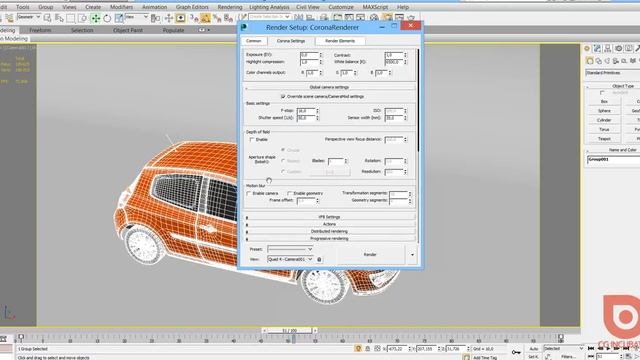This screenshot has width=640, height=360.
Task: Click the Go to Start playback control
Action: pos(590,349)
